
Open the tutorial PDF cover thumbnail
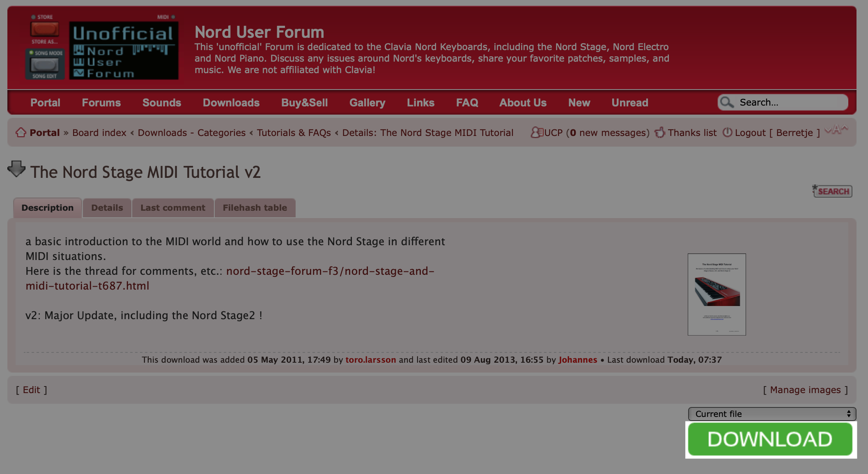tap(717, 295)
